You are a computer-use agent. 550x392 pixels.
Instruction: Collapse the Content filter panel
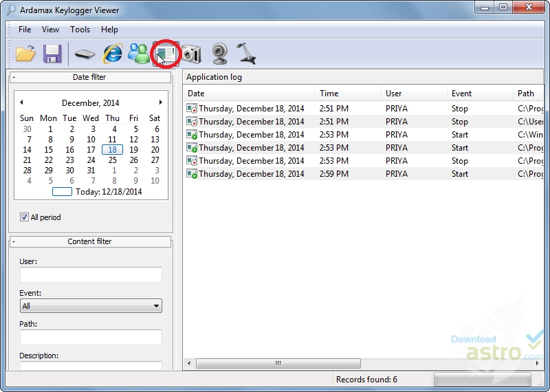[x=14, y=241]
